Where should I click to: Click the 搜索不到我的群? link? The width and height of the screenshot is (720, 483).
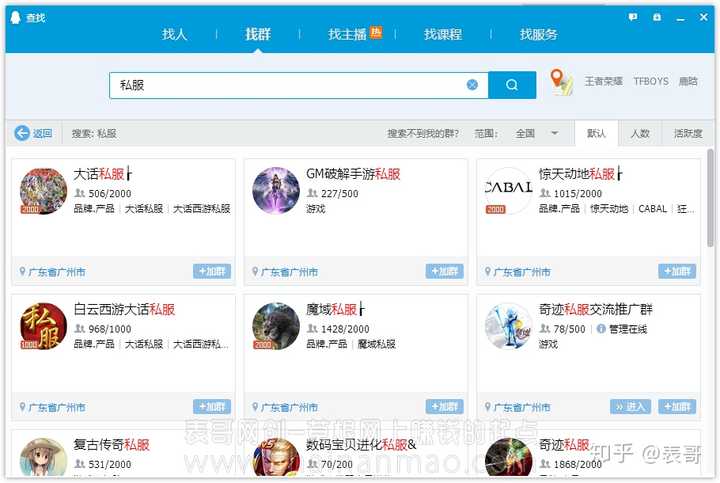[422, 133]
